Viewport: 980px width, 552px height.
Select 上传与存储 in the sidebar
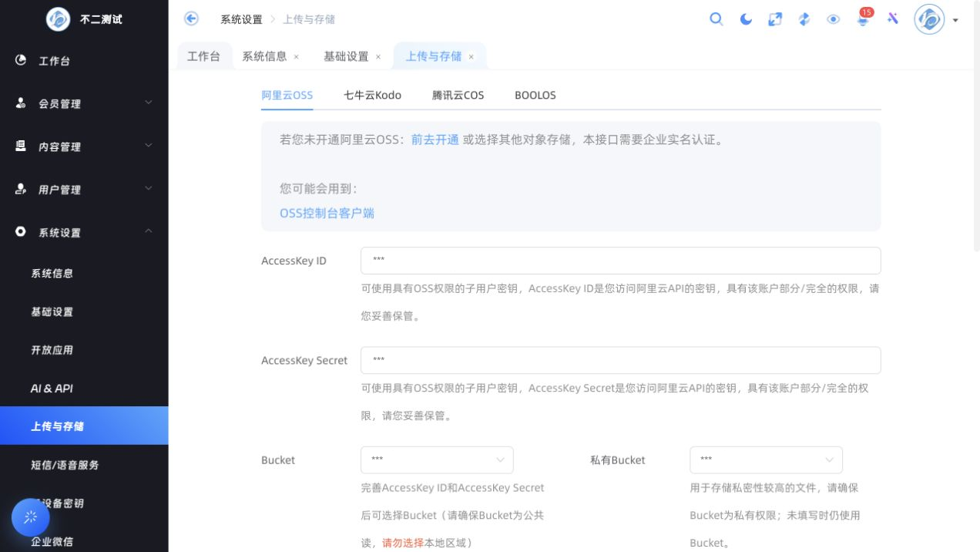[84, 426]
